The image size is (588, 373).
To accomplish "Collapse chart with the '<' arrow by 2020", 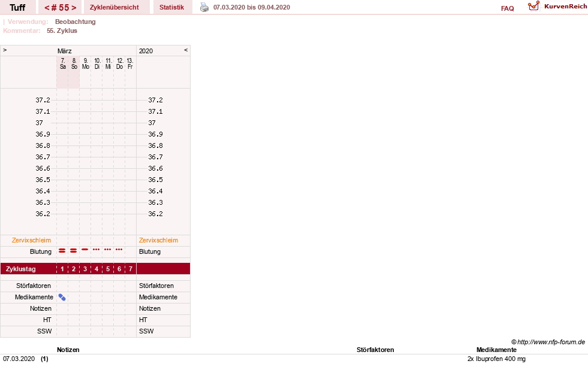I will click(186, 50).
